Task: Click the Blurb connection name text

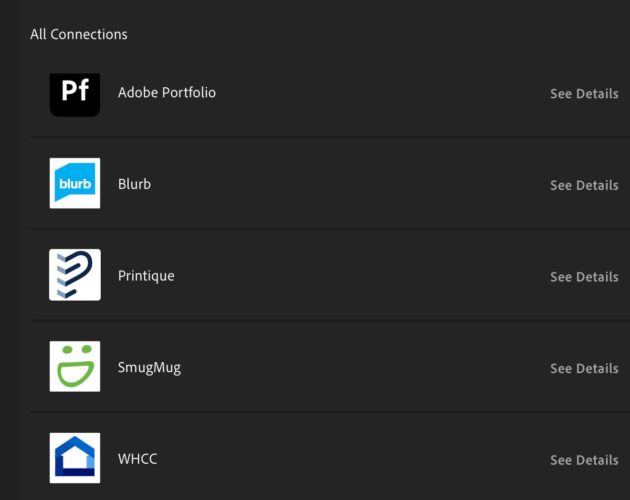Action: [135, 184]
